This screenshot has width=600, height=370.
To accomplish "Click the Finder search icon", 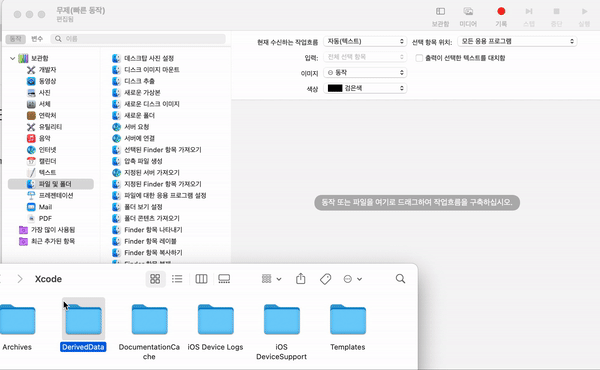I will pyautogui.click(x=400, y=279).
